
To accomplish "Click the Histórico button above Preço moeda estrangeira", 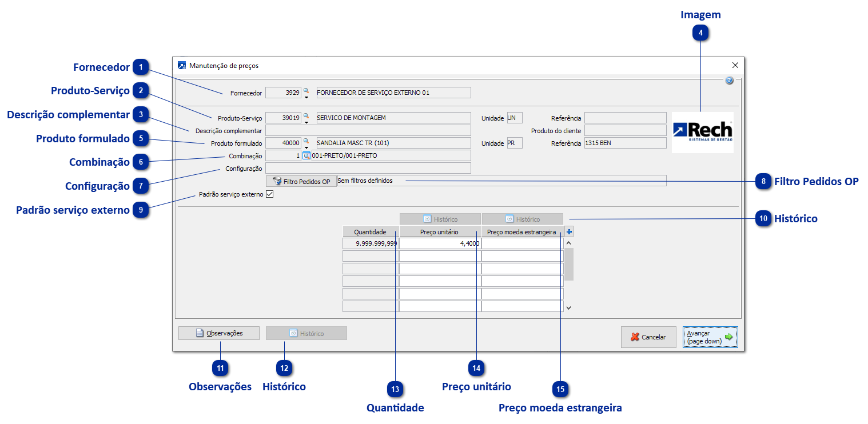I will pyautogui.click(x=523, y=219).
